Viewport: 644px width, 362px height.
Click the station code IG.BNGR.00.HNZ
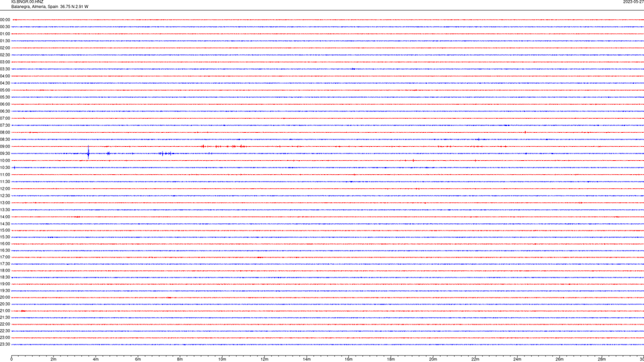[x=27, y=1]
